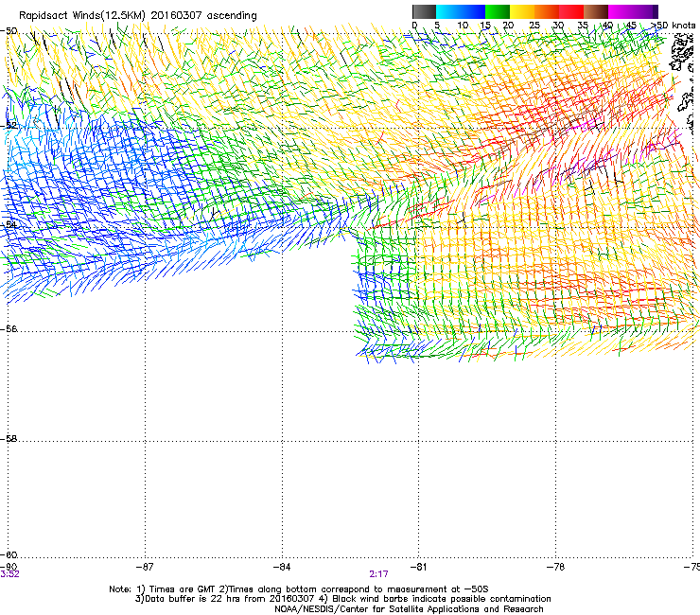Viewport: 700px width, 615px height.
Task: Pick the yellow 20-25 knots swatch
Action: coord(522,11)
